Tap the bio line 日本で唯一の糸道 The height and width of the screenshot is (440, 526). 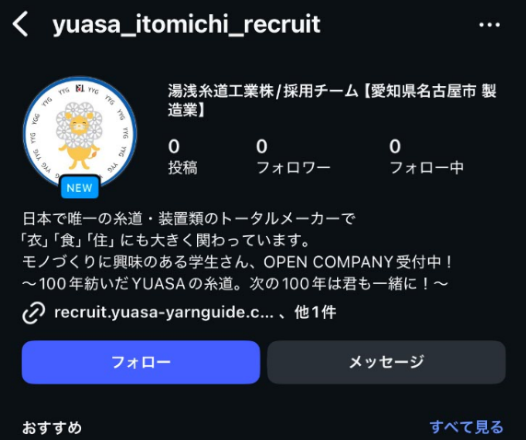(x=189, y=219)
